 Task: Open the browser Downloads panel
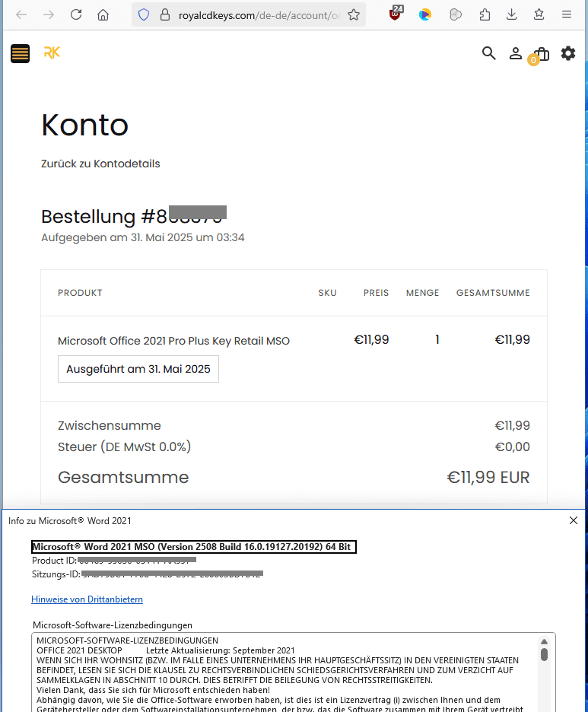(512, 14)
